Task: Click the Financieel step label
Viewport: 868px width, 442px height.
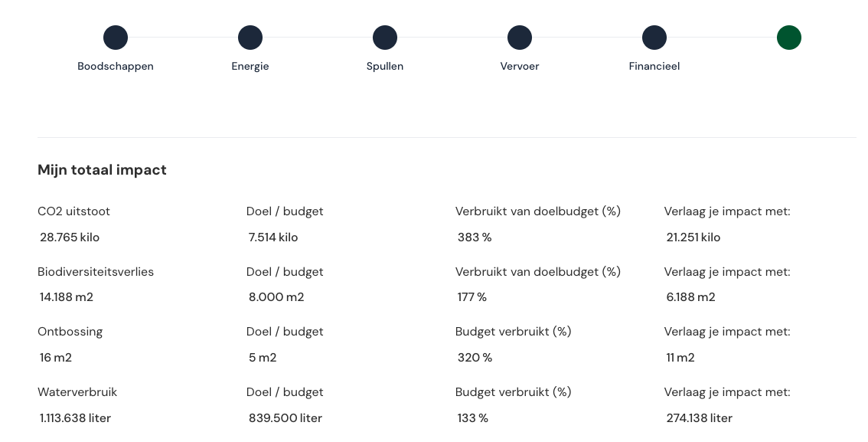Action: coord(654,67)
